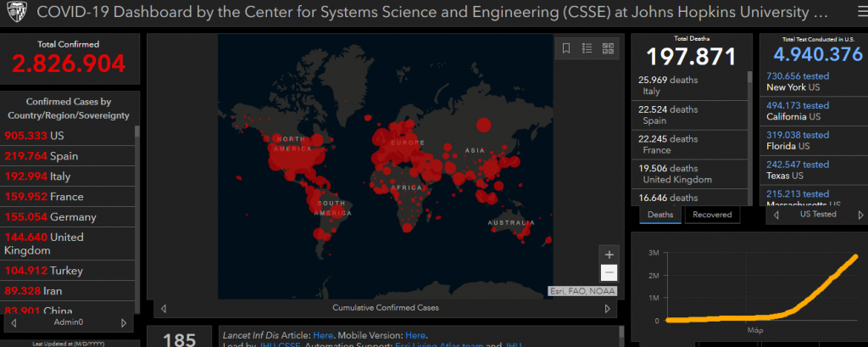
Task: Zoom in on the map
Action: [608, 255]
